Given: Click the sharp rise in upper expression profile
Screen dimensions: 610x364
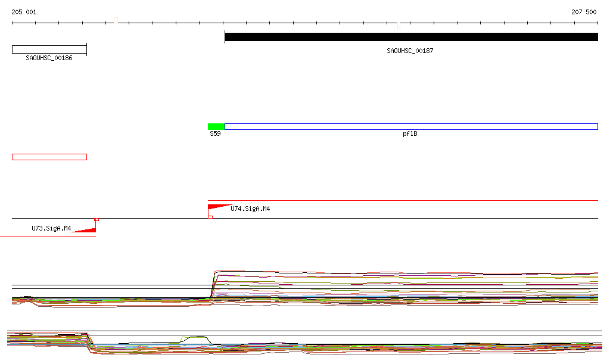Looking at the screenshot, I should coord(213,283).
